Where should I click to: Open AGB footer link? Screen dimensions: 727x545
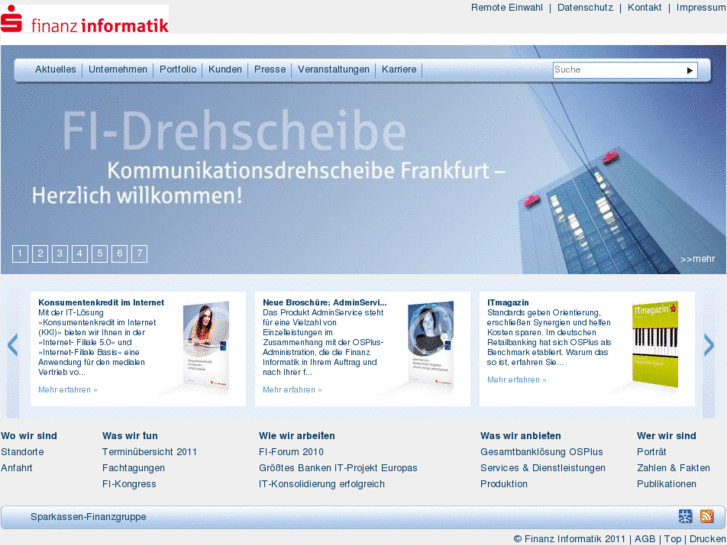coord(645,539)
